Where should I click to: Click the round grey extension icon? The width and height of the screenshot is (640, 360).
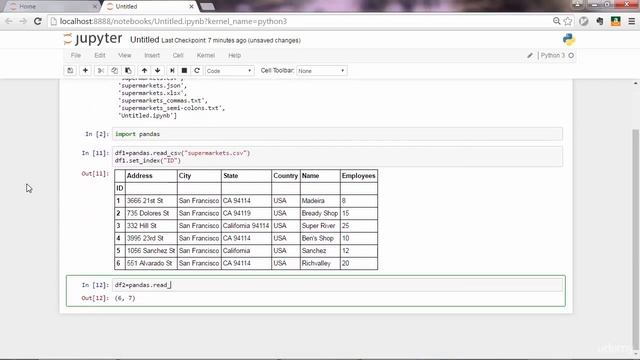point(584,21)
